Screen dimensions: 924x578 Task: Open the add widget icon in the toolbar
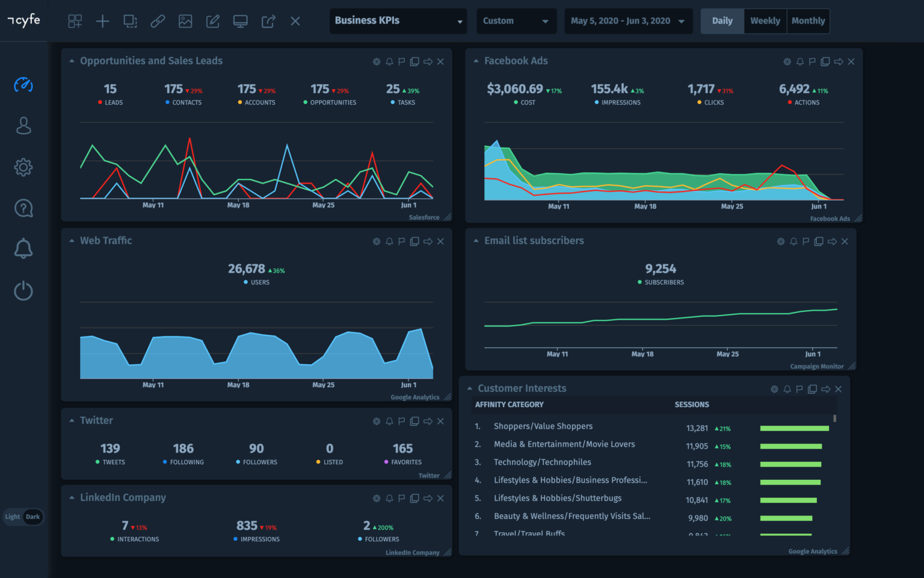pyautogui.click(x=102, y=21)
